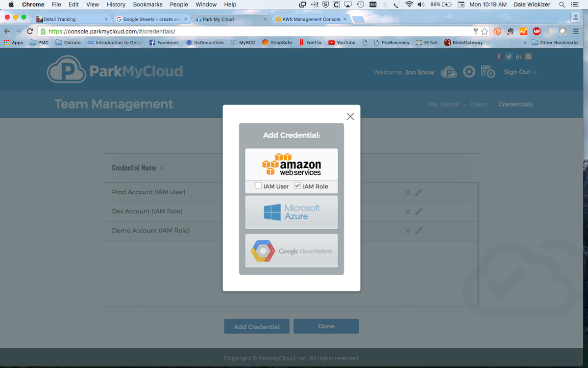Open a new Chrome tab
The height and width of the screenshot is (368, 588).
pyautogui.click(x=358, y=20)
